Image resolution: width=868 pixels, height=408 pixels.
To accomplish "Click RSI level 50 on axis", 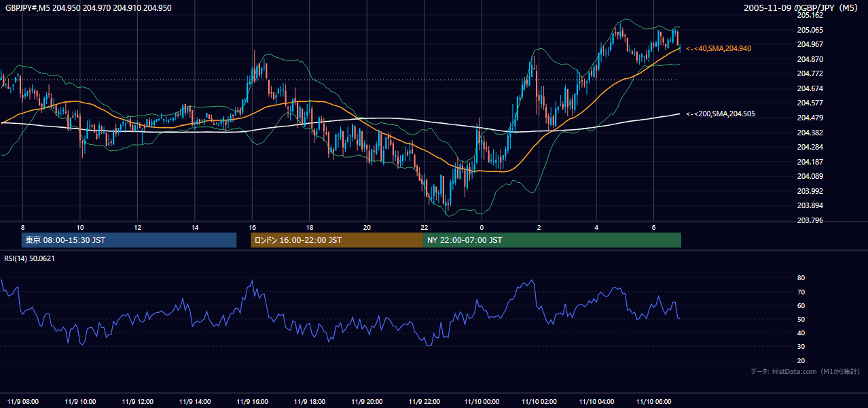I will [801, 320].
